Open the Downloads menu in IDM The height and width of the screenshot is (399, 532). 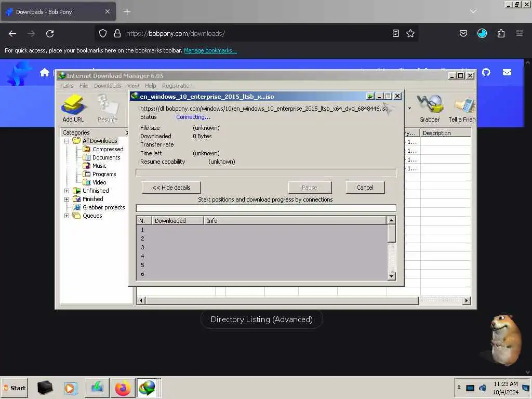[108, 86]
